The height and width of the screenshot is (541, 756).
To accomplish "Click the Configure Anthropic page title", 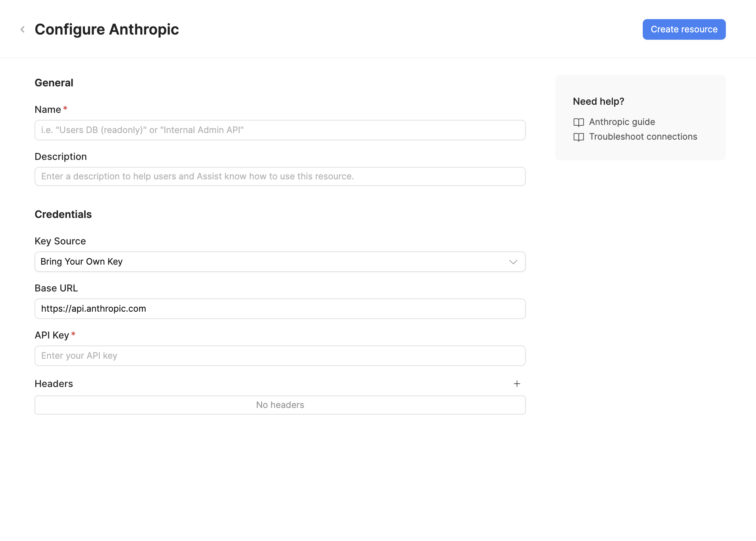I will click(x=107, y=29).
